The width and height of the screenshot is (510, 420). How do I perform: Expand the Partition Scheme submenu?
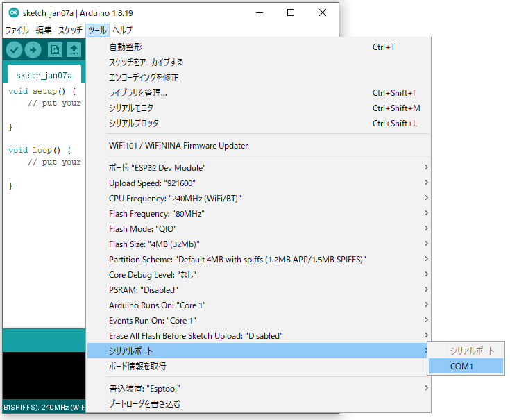click(259, 259)
